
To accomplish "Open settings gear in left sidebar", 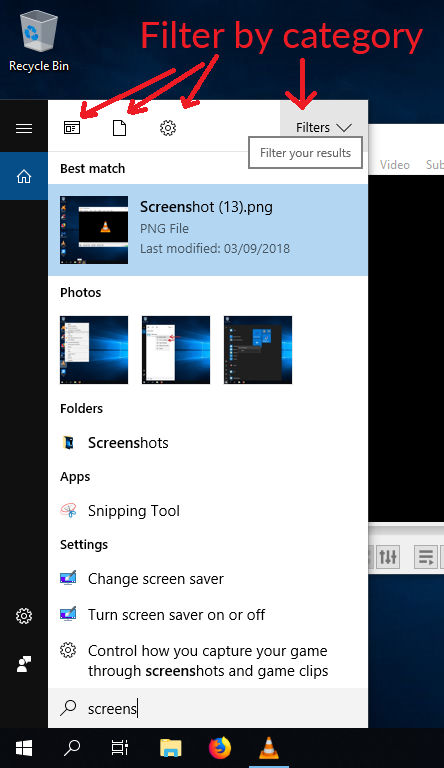I will click(x=24, y=616).
